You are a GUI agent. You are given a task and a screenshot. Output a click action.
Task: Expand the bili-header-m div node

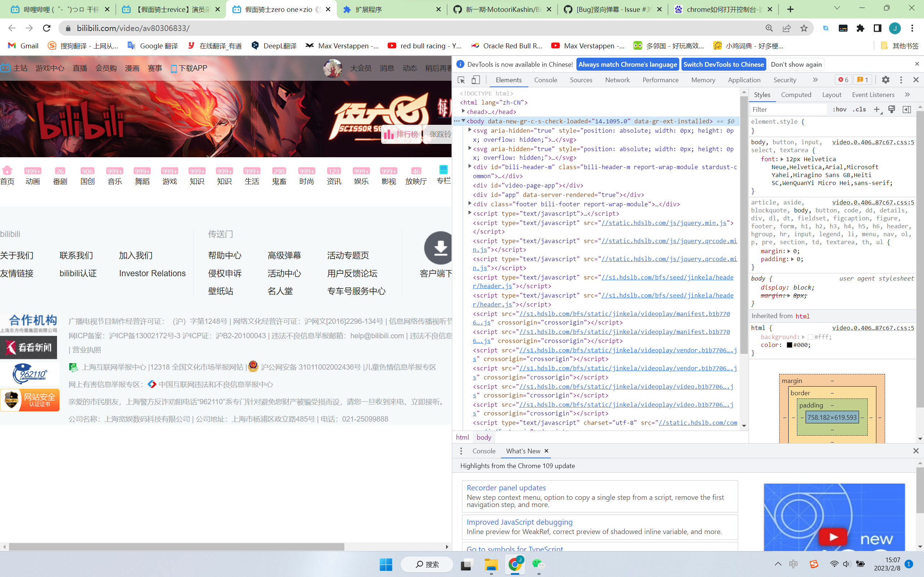pyautogui.click(x=469, y=167)
